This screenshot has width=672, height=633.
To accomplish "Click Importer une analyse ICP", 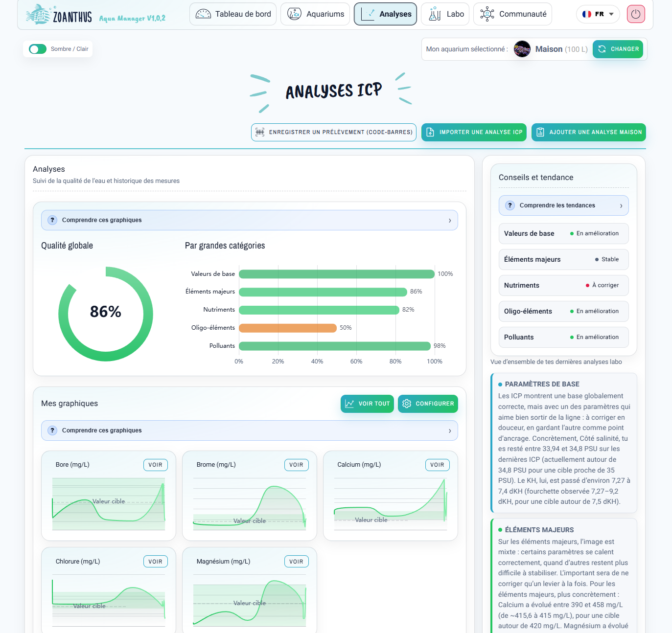I will pos(474,132).
